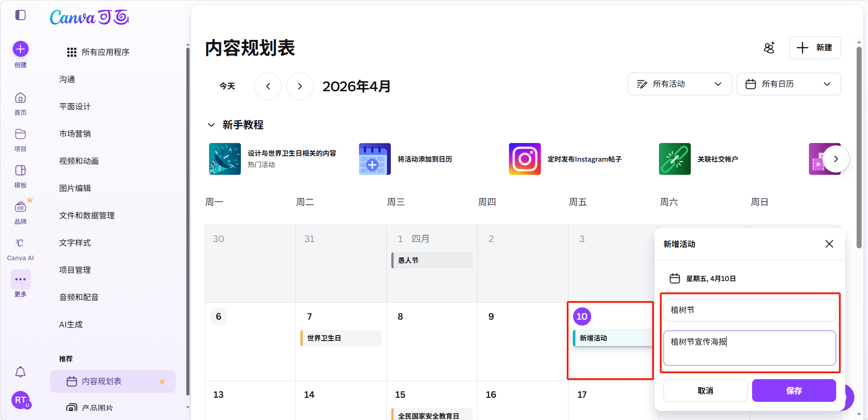
Task: Open Projects folder icon
Action: (x=20, y=134)
